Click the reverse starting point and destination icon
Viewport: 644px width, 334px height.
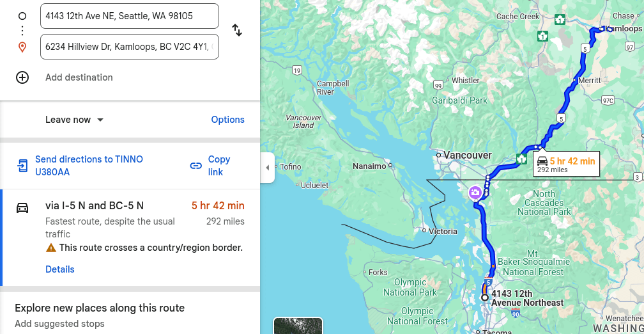pos(237,30)
